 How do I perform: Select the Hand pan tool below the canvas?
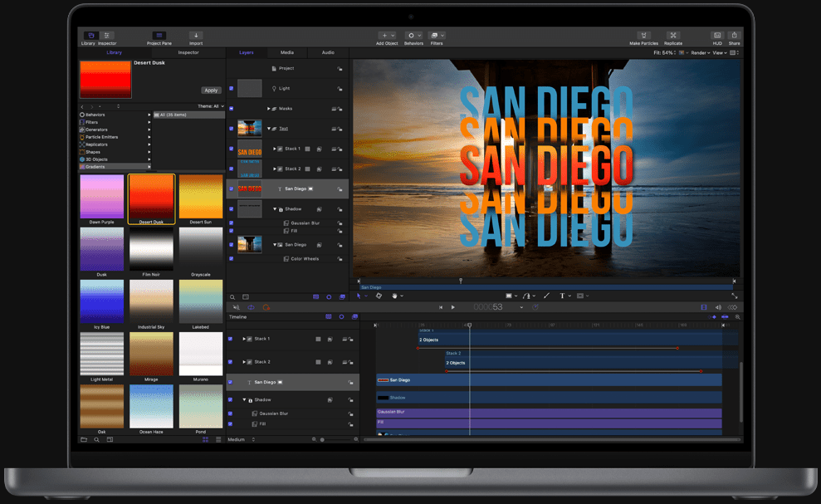click(394, 296)
